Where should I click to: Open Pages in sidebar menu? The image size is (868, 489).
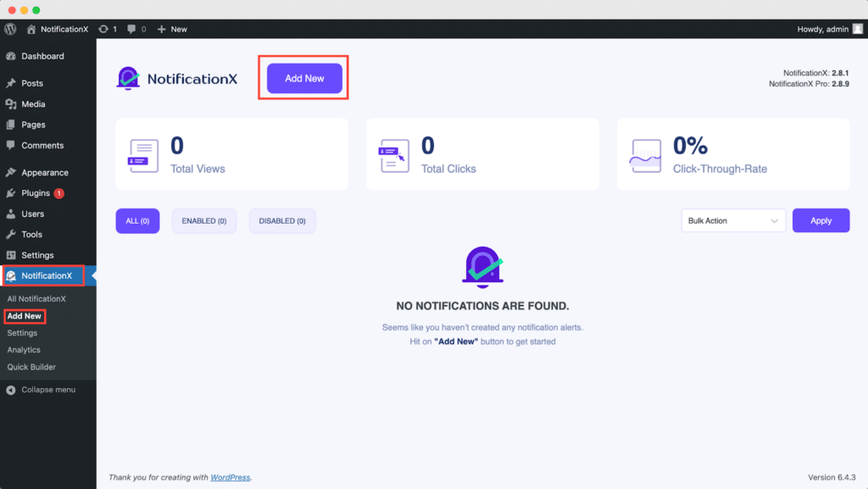click(33, 125)
